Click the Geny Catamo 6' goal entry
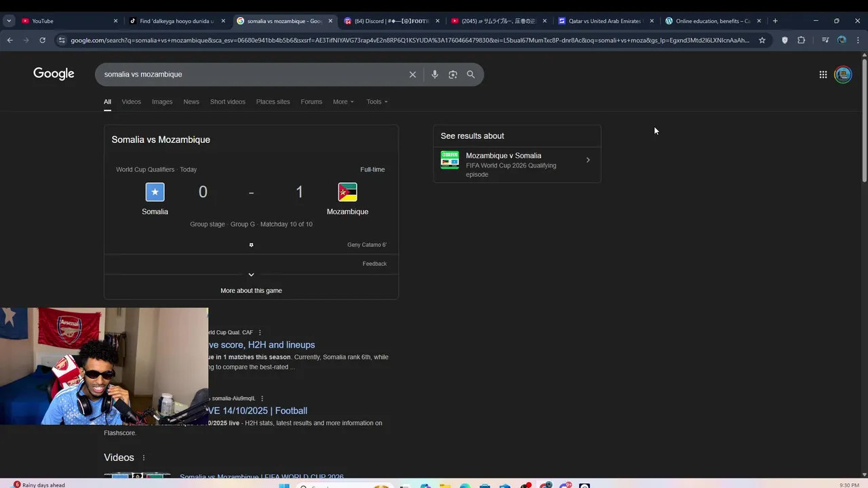 (x=367, y=245)
